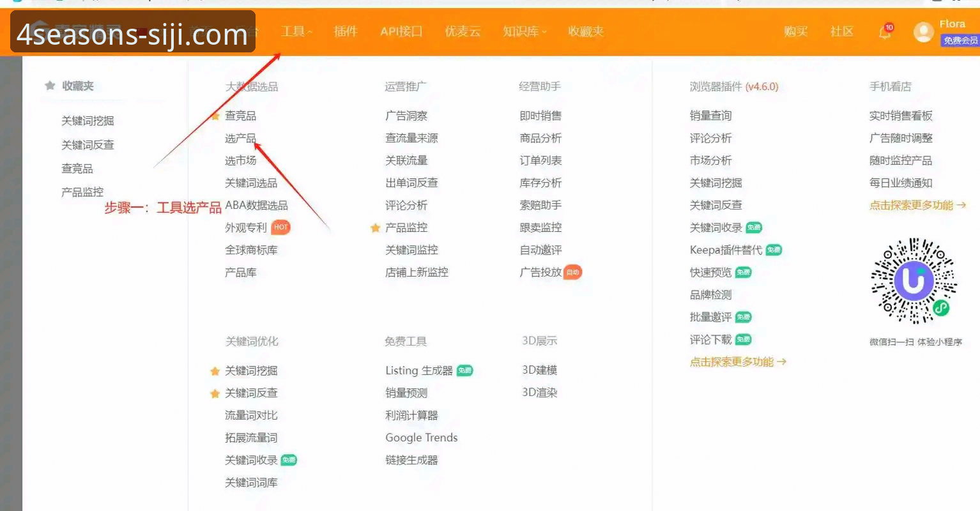Expand the 知识库 dropdown menu
The height and width of the screenshot is (511, 980).
tap(525, 31)
